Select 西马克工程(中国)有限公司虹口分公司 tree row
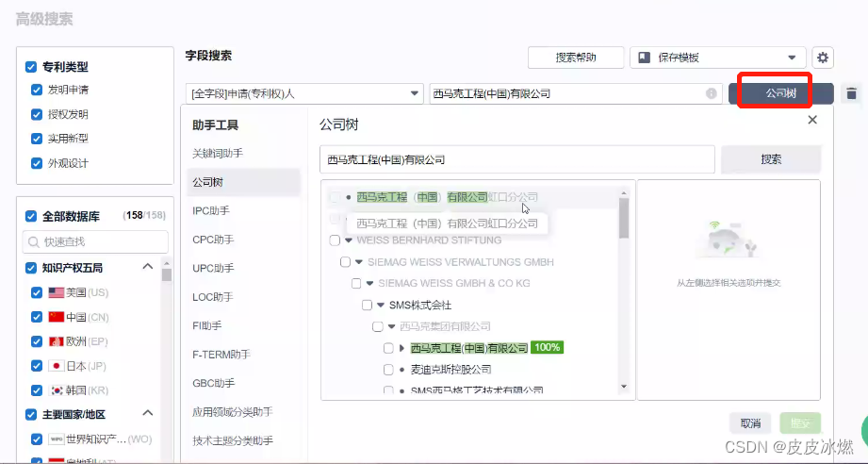 coord(447,197)
